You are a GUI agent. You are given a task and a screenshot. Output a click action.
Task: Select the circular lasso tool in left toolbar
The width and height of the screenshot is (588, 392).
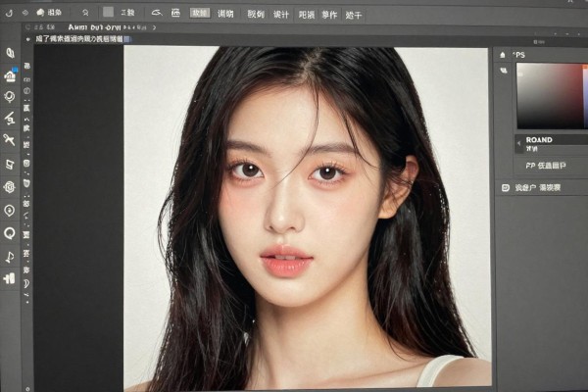pyautogui.click(x=10, y=97)
